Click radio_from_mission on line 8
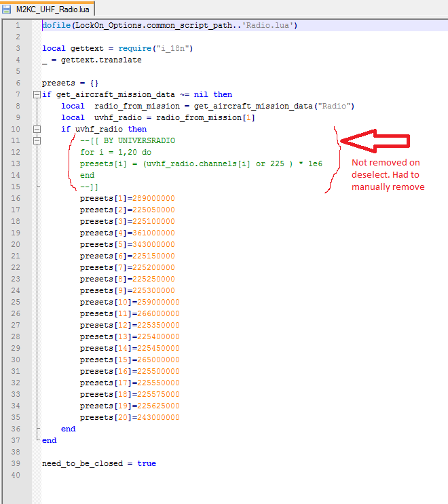448x504 pixels. (x=137, y=106)
